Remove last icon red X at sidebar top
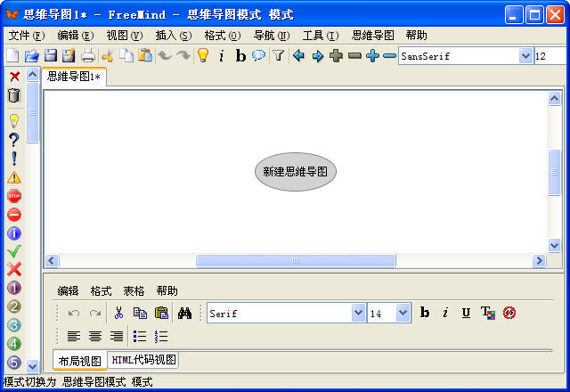Image resolution: width=570 pixels, height=392 pixels. tap(14, 77)
